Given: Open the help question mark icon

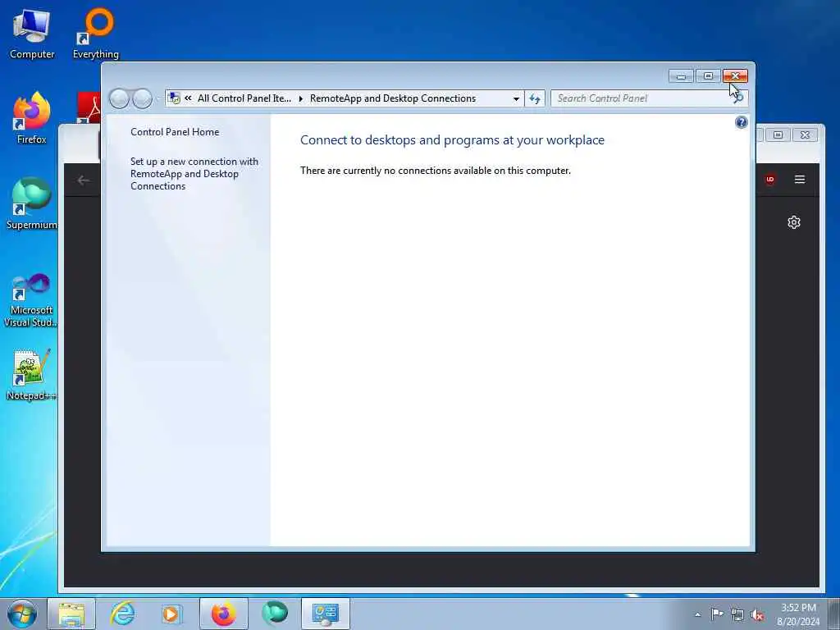Looking at the screenshot, I should pyautogui.click(x=741, y=123).
